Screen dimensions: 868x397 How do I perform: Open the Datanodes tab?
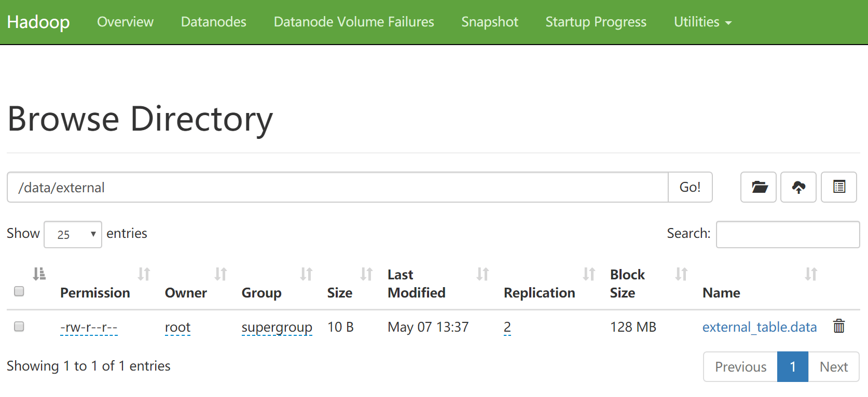pyautogui.click(x=214, y=22)
